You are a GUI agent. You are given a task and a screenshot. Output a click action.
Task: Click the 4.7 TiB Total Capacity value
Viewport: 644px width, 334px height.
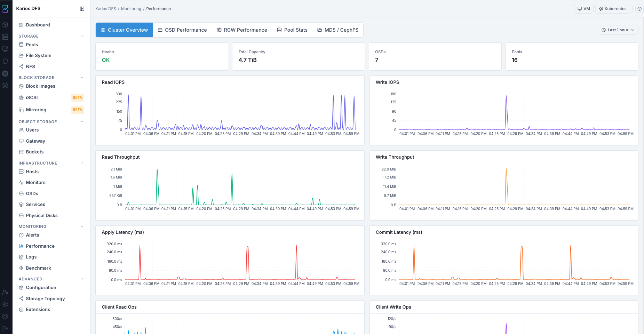[x=247, y=60]
